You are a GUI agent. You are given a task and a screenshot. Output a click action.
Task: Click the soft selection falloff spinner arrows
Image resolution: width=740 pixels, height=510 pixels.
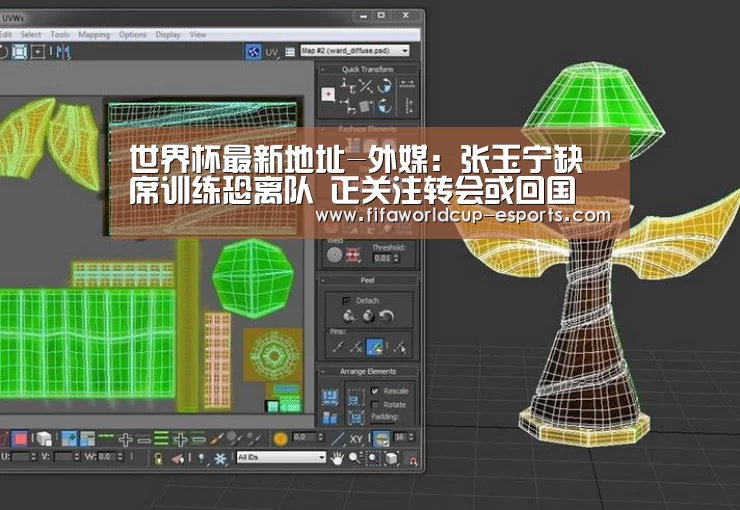point(321,437)
